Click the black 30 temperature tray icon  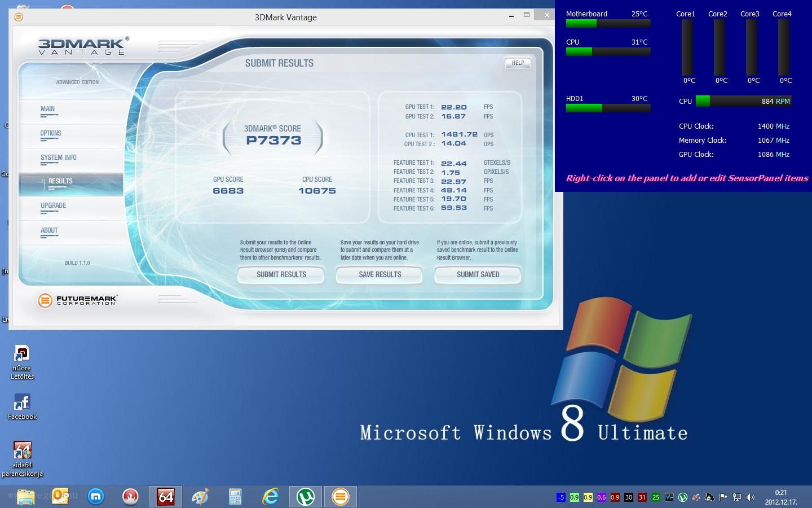click(x=628, y=497)
